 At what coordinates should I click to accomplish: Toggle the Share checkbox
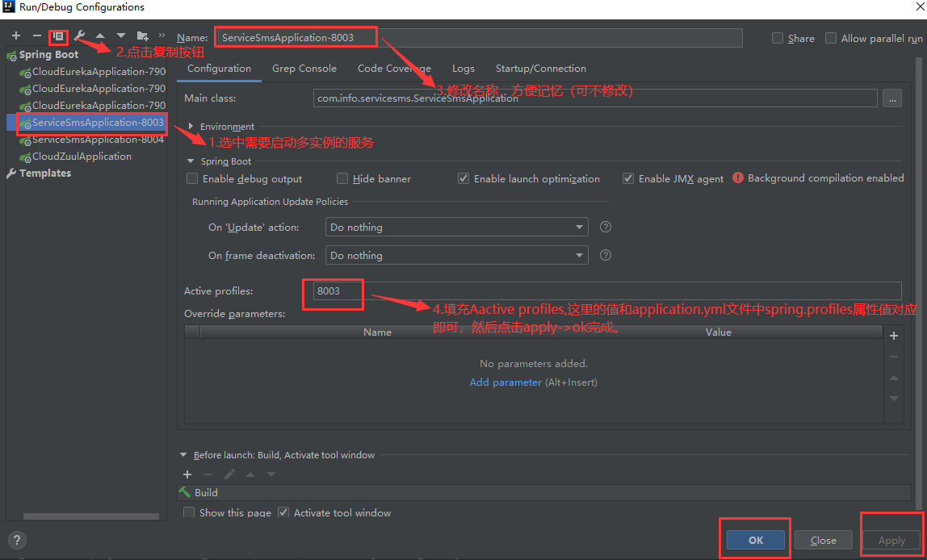tap(778, 38)
